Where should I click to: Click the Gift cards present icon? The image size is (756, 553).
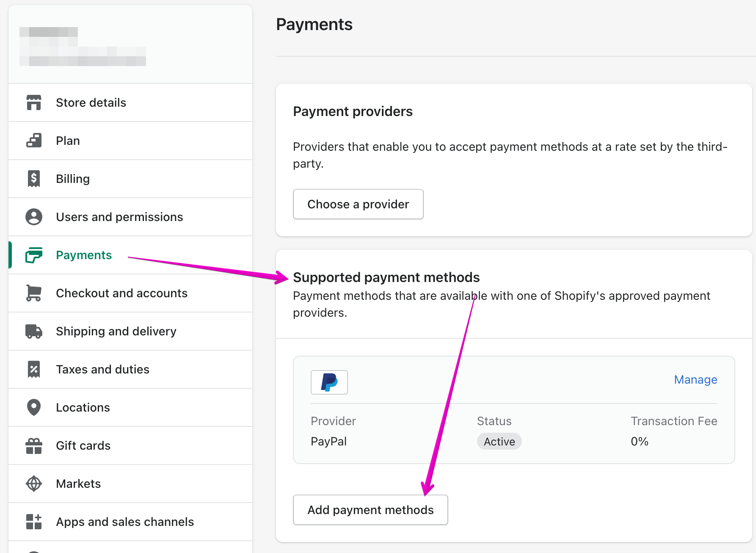(34, 445)
